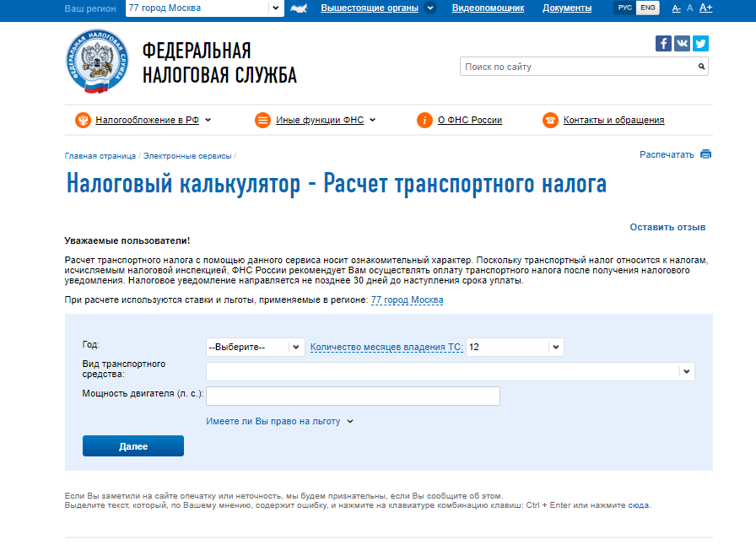Switch site language to ENG
The image size is (756, 545).
click(x=647, y=8)
